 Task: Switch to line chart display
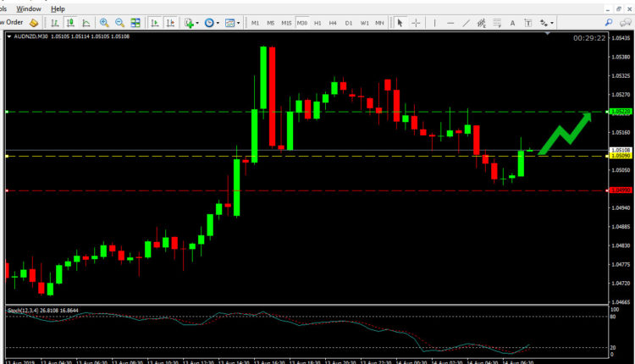86,23
